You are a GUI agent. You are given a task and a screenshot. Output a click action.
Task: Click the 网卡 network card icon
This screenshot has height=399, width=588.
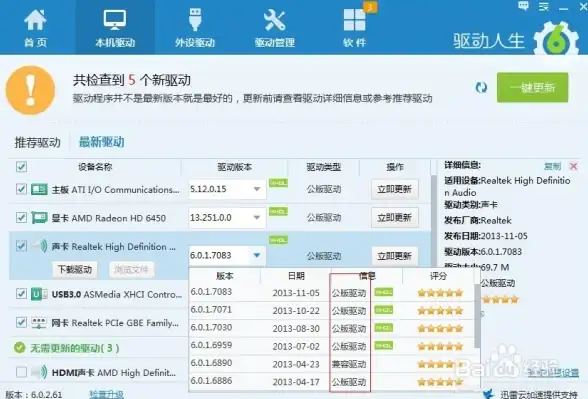(39, 322)
